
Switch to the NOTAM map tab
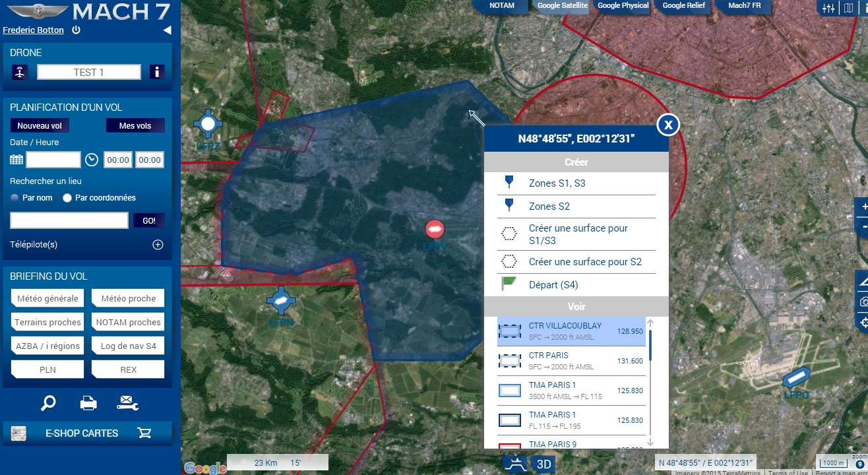[501, 6]
